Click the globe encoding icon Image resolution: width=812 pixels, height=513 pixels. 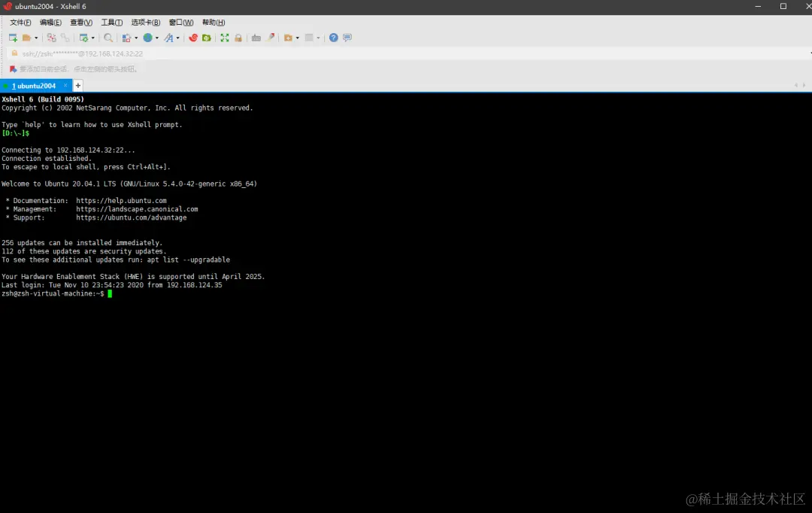click(147, 38)
